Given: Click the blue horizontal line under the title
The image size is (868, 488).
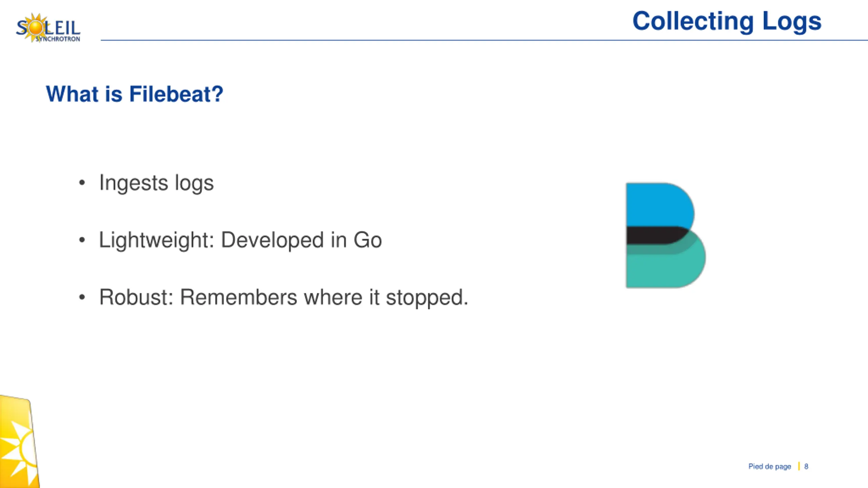Looking at the screenshot, I should point(484,40).
